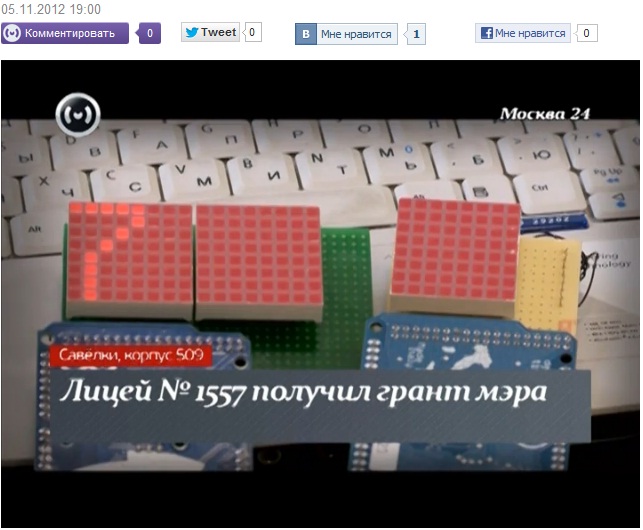Click the left LED matrix in the video
Image resolution: width=643 pixels, height=530 pixels.
[130, 258]
